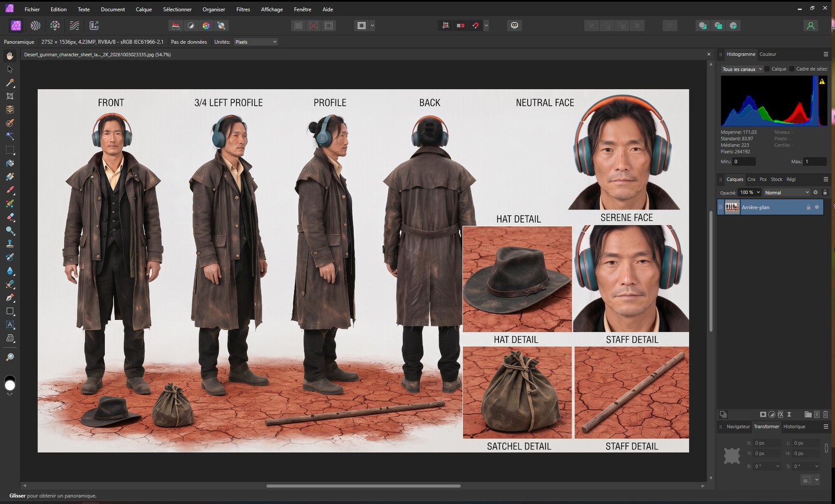Open the Tous les canaux dropdown
Screen dimensions: 835x504
(742, 69)
